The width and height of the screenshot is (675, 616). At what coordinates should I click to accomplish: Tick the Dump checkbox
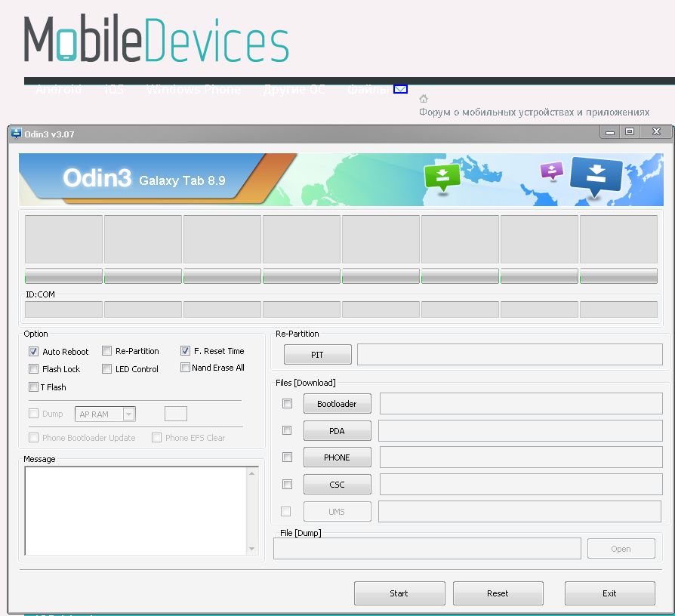tap(33, 414)
